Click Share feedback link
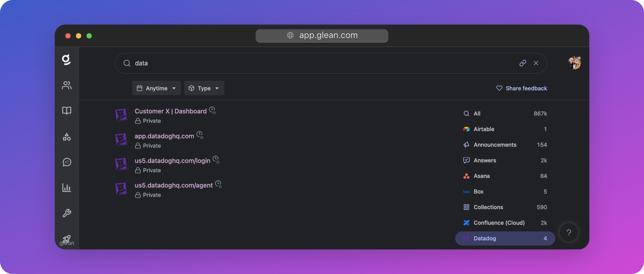 (521, 88)
